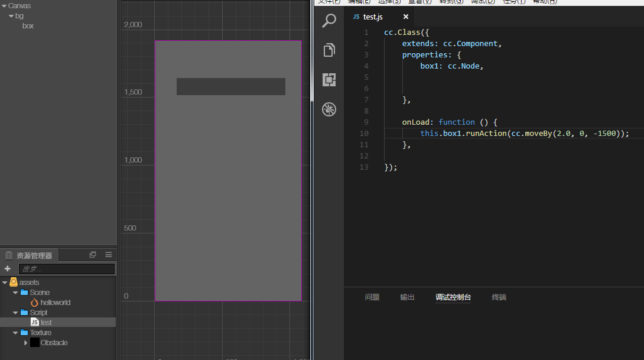Click line number 10 in gutter
The width and height of the screenshot is (644, 360).
(x=364, y=133)
